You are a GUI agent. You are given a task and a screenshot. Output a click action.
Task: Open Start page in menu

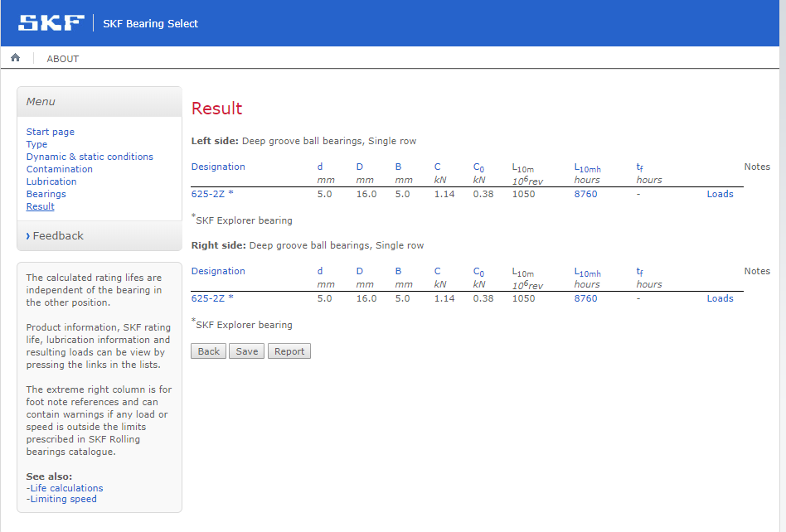(50, 132)
